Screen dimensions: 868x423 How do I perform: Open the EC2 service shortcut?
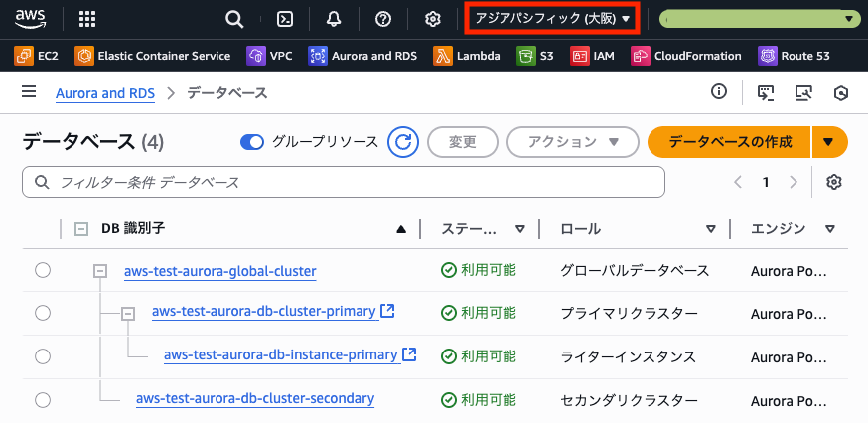tap(36, 56)
